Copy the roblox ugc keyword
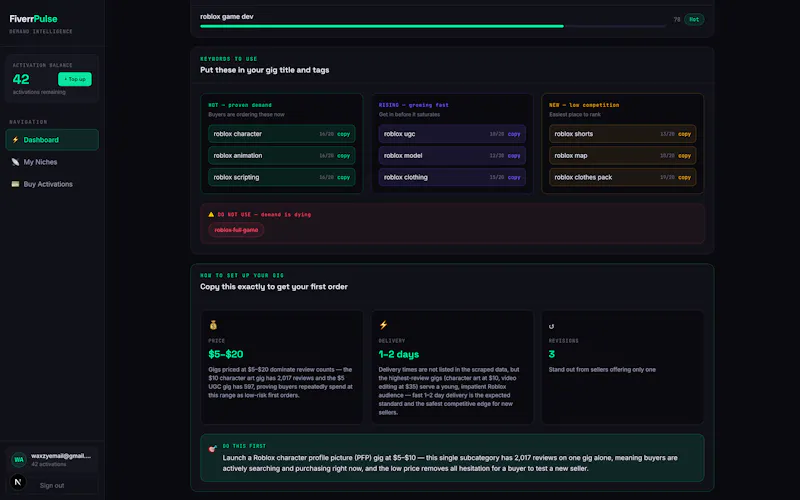This screenshot has height=500, width=800. (514, 134)
